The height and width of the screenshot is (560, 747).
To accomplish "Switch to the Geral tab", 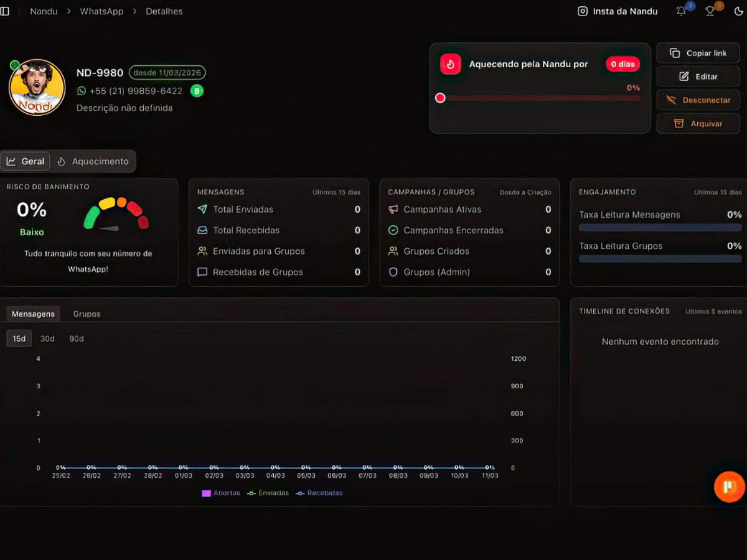I will (26, 161).
